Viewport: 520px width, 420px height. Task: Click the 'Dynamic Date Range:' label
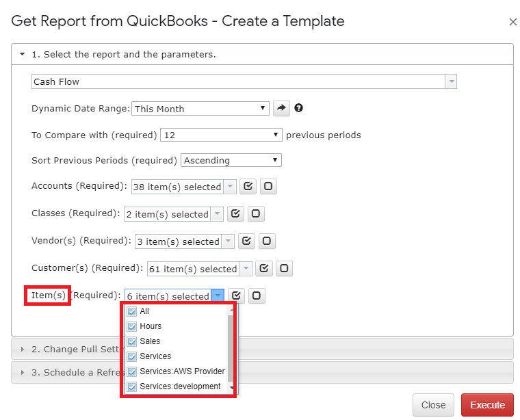tap(81, 108)
